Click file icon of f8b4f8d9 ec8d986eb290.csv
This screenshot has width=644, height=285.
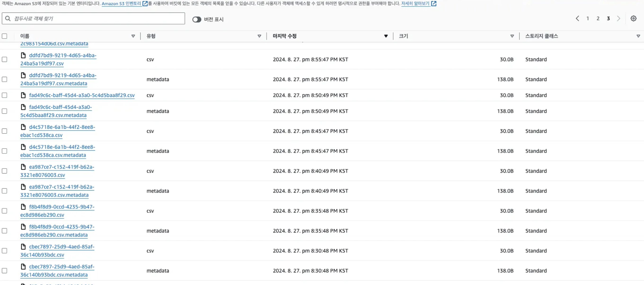23,207
